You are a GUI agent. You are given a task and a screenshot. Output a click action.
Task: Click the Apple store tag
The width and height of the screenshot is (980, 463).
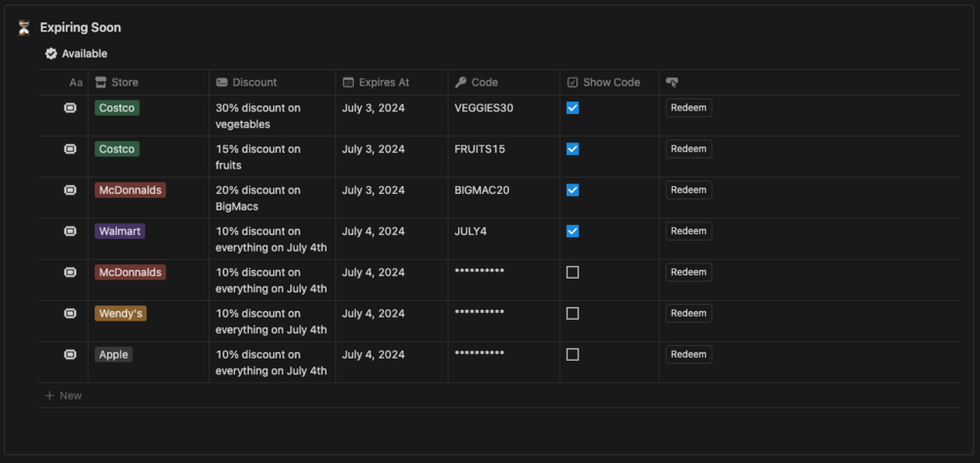[x=114, y=355]
